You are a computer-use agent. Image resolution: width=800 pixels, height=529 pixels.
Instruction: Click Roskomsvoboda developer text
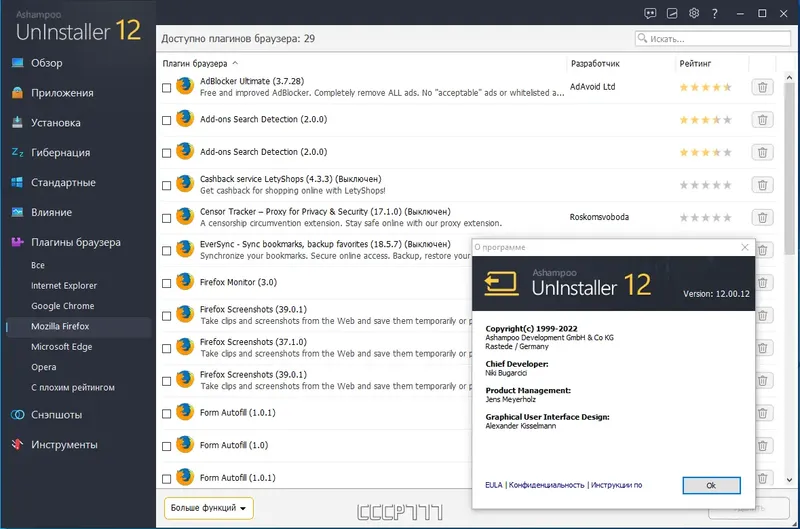pos(599,217)
